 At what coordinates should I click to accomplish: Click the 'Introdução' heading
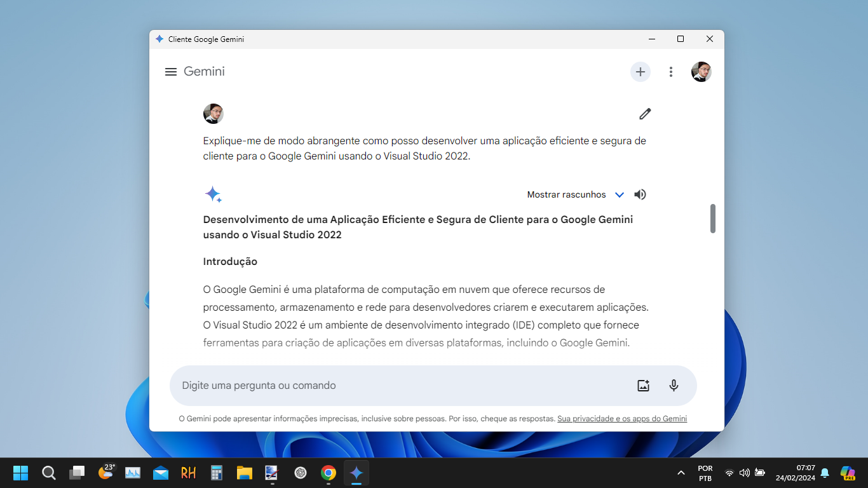[x=230, y=261]
